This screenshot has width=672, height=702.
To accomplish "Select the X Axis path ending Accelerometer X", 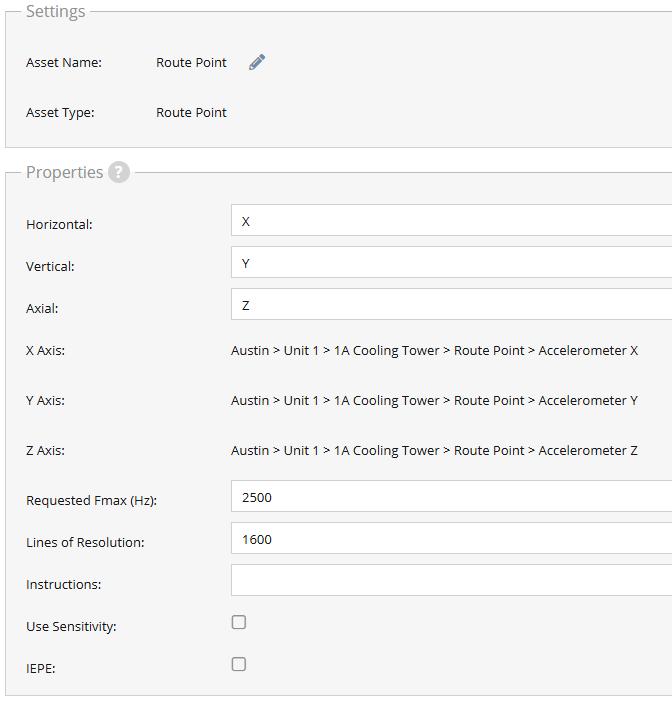I will (x=434, y=351).
